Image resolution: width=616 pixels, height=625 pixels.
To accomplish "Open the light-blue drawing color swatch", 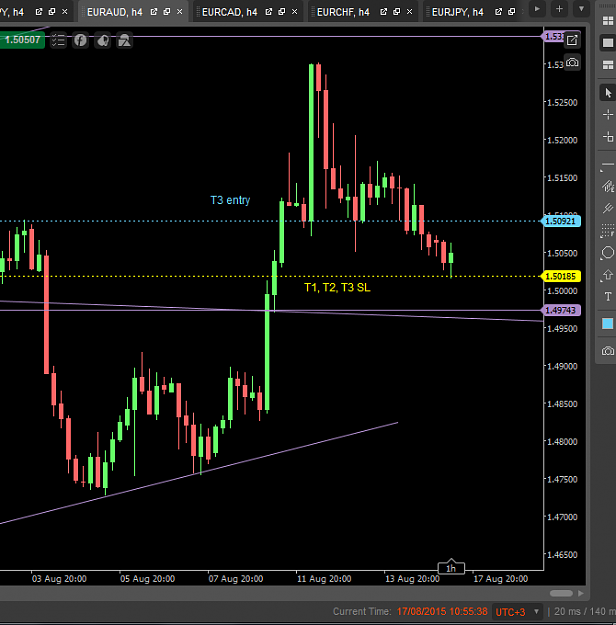I will (608, 324).
